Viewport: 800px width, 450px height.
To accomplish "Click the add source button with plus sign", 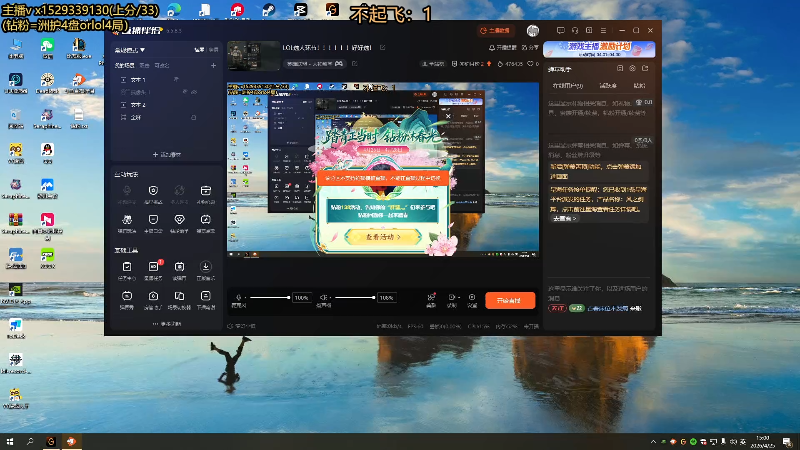I will coord(166,154).
